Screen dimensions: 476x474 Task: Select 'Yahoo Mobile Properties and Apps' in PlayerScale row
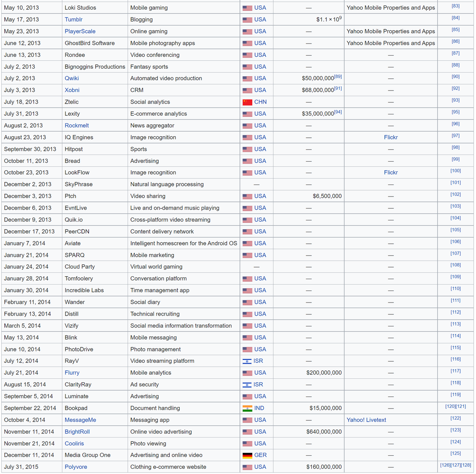391,31
